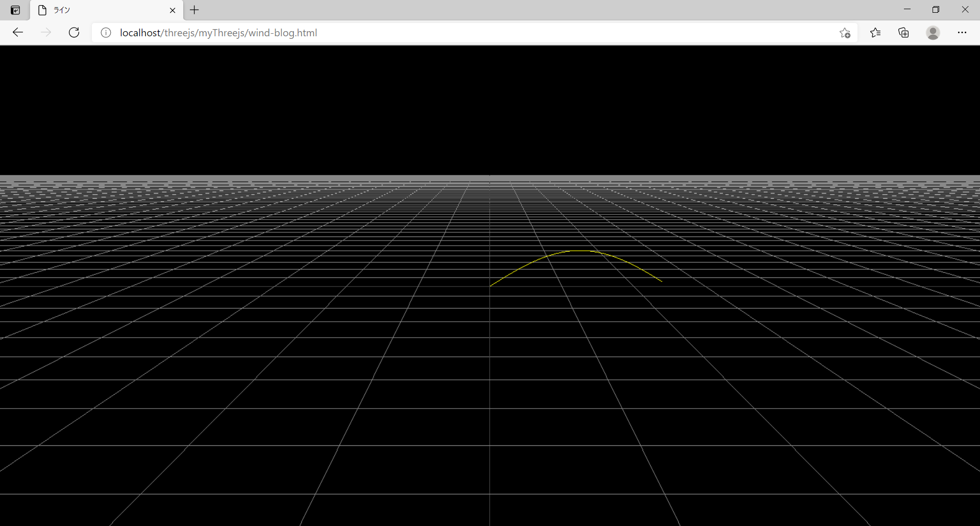Open the Settings and more menu
The height and width of the screenshot is (526, 980).
(963, 33)
